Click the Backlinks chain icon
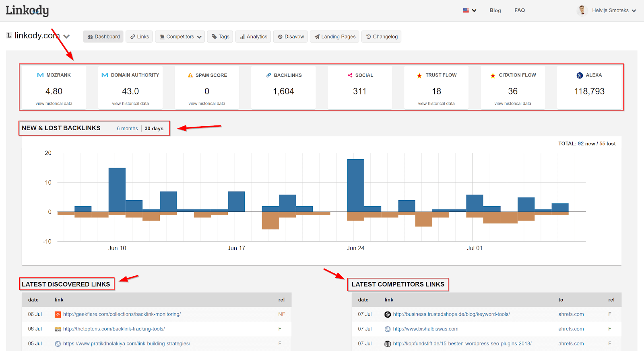The height and width of the screenshot is (351, 644). (x=268, y=75)
